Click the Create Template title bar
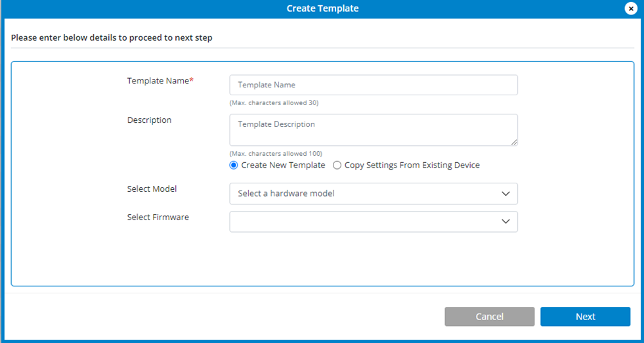Screen dimensions: 644x343 (322, 9)
